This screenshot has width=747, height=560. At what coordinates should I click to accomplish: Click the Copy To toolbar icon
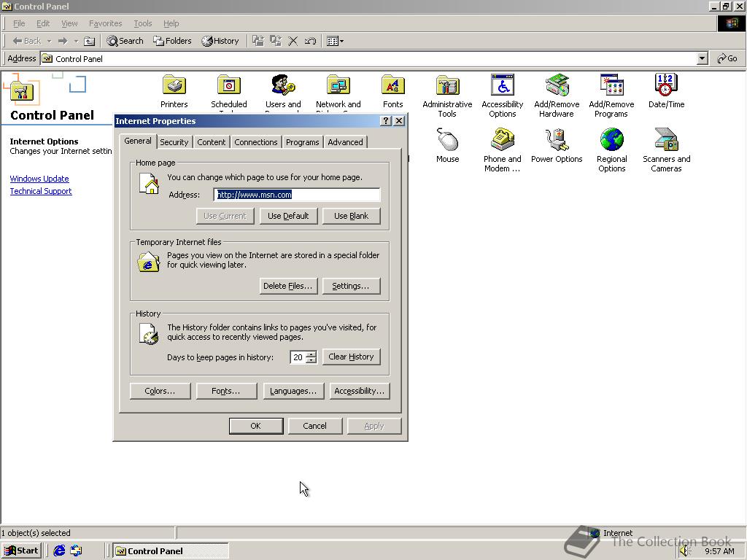click(275, 41)
